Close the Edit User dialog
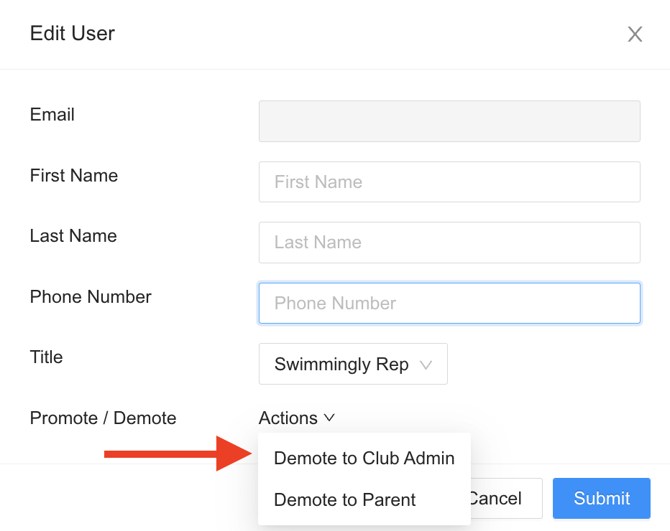Viewport: 670px width, 531px height. tap(634, 34)
